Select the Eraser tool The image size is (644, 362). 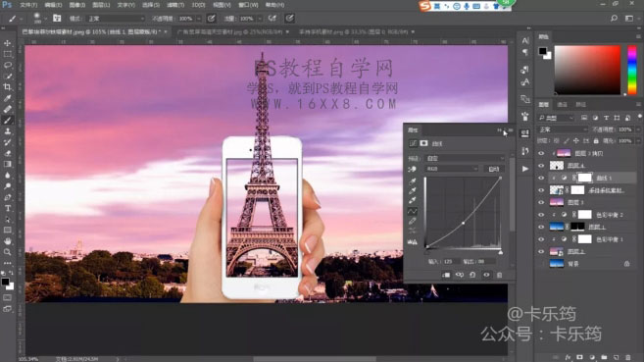(8, 153)
